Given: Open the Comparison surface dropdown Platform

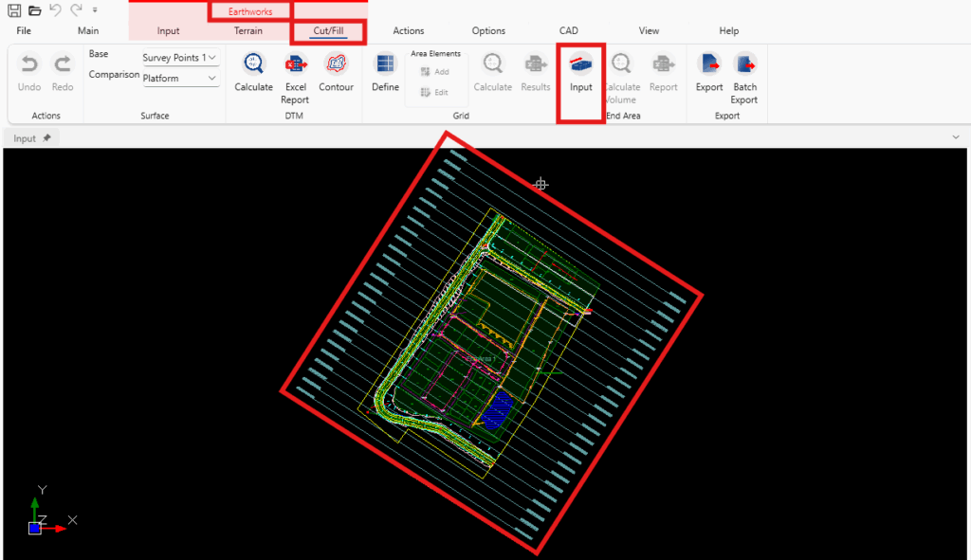Looking at the screenshot, I should tap(180, 78).
